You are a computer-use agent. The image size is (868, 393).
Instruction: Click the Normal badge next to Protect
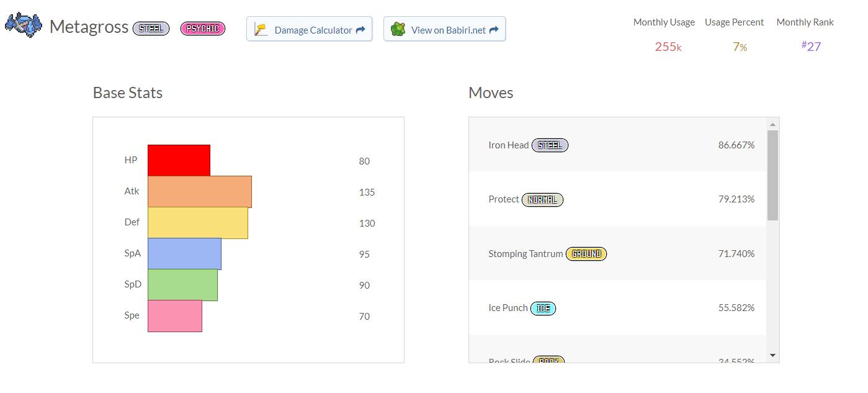[542, 200]
